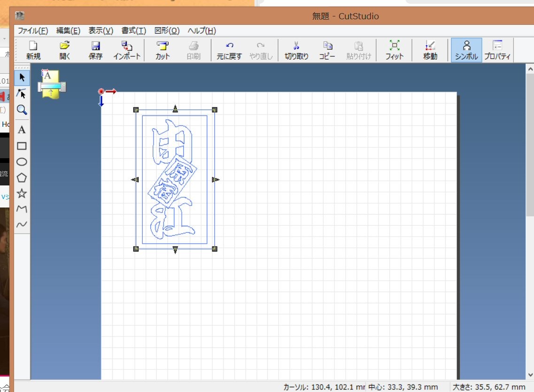Viewport: 534px width, 392px height.
Task: Select the node edit tool
Action: tap(22, 93)
